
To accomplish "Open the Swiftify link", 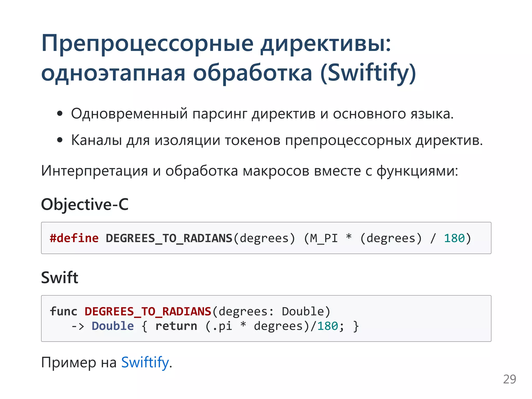I will click(x=145, y=362).
